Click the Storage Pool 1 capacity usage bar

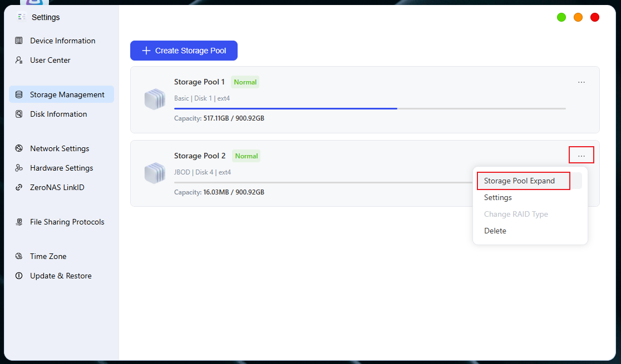coord(369,108)
